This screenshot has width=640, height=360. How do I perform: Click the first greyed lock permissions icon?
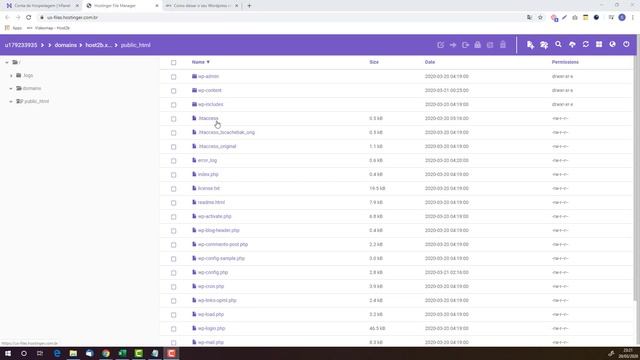[478, 44]
